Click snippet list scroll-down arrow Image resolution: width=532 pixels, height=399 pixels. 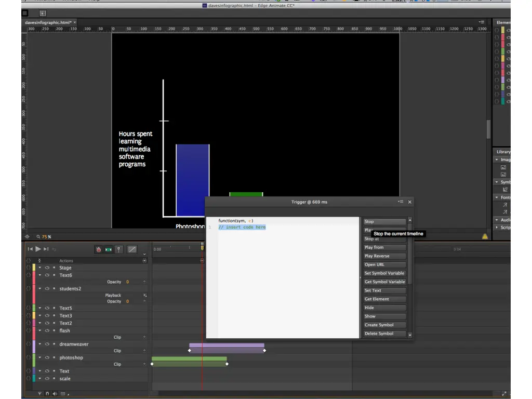click(x=410, y=335)
